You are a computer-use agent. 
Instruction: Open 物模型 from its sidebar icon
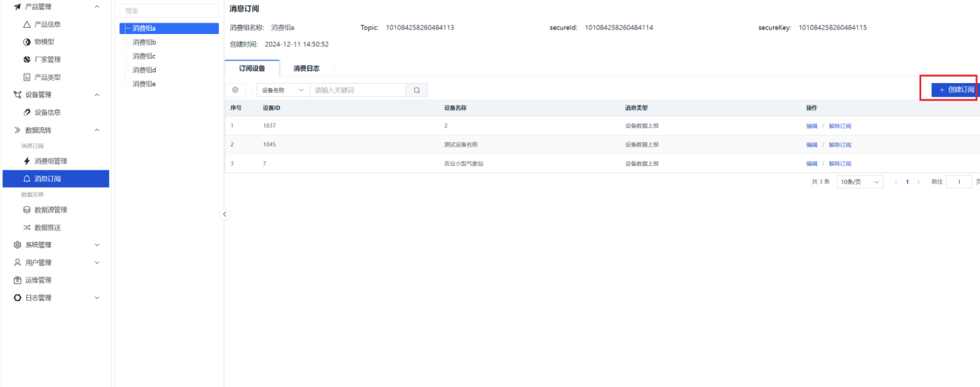27,42
